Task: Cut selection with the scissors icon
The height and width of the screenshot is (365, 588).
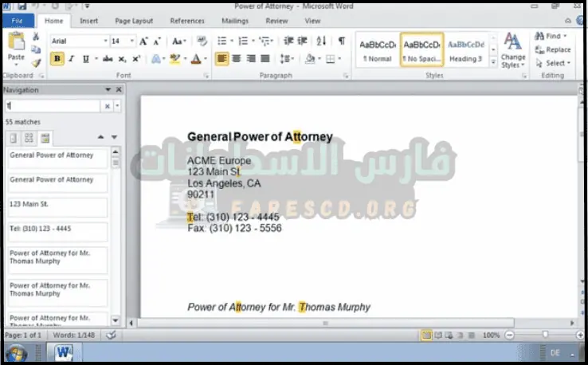Action: click(x=36, y=37)
